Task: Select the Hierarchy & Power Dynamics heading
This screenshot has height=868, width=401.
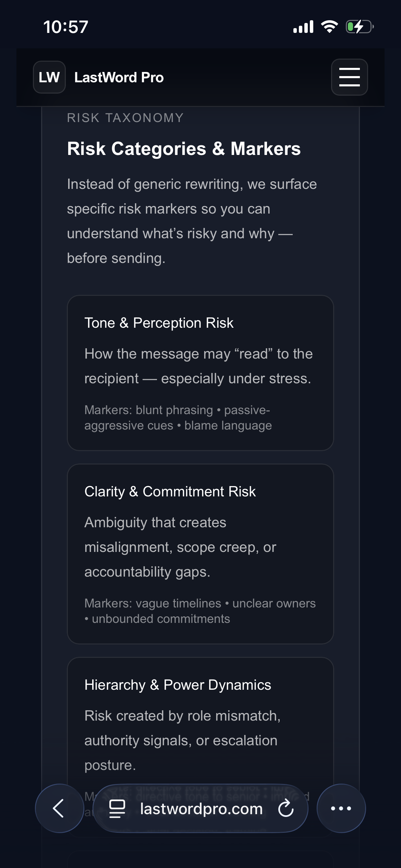Action: 178,684
